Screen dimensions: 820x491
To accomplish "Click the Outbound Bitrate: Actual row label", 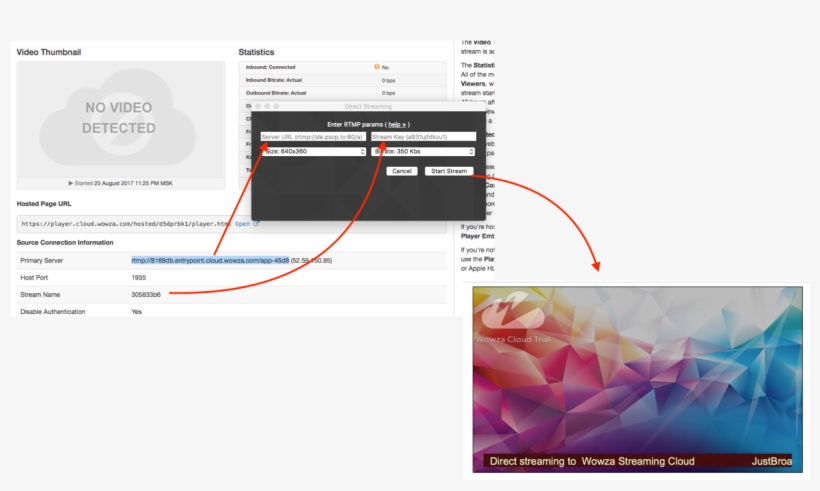I will coord(276,93).
